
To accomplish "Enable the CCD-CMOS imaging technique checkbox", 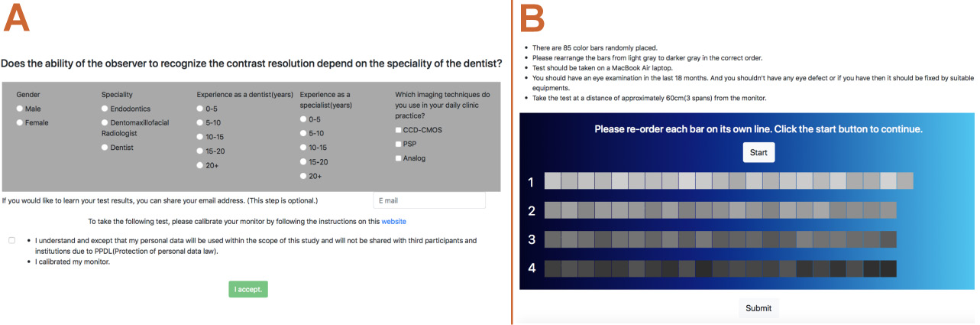I will [x=398, y=130].
